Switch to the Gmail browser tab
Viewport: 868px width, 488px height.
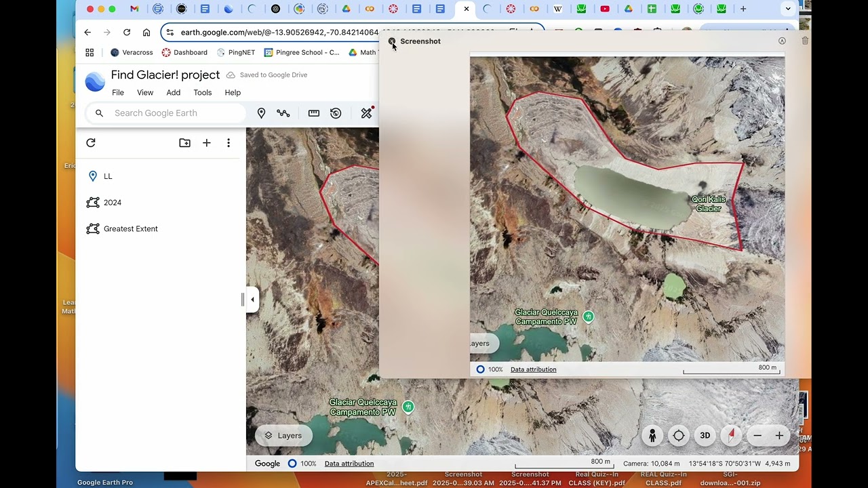134,9
